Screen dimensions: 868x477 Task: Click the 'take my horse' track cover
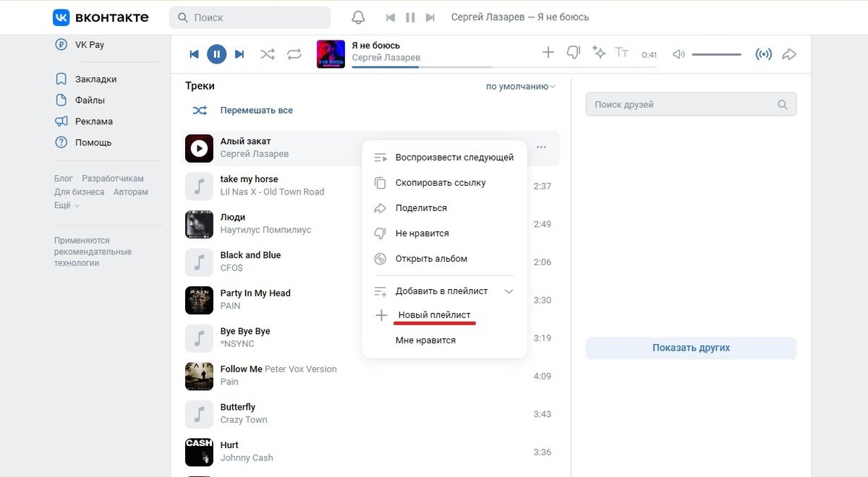click(x=199, y=186)
